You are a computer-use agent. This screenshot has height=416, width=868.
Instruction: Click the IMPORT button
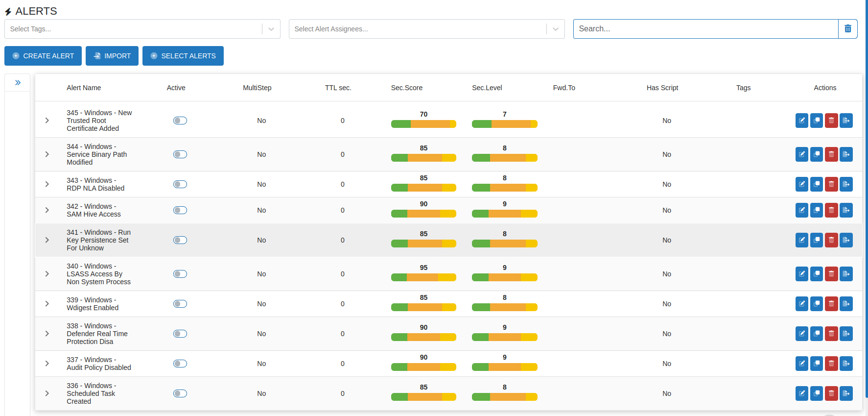coord(112,56)
